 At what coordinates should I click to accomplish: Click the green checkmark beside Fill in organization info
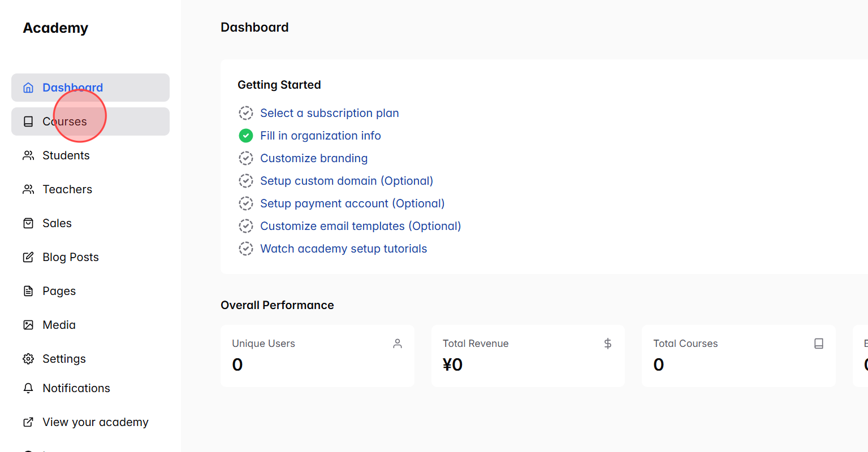pyautogui.click(x=245, y=136)
